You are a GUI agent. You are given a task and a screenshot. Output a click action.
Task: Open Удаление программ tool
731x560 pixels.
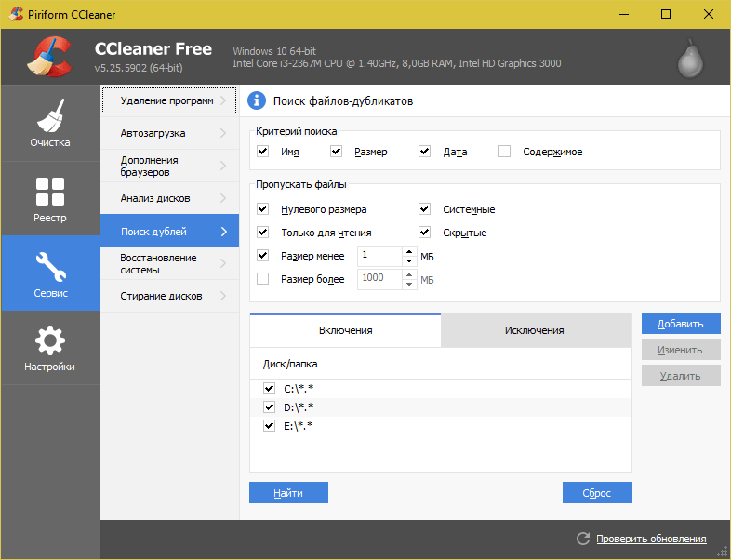tap(169, 100)
